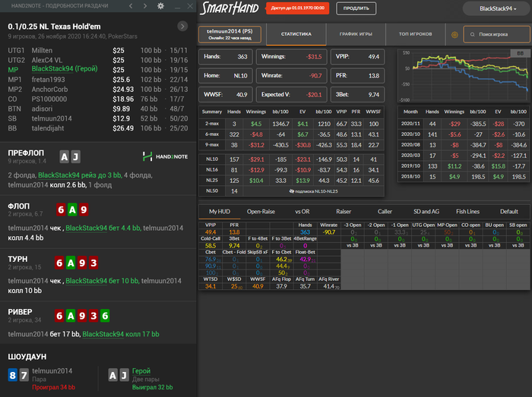
Task: Click BlackStack94 link in preflop action
Action: tap(59, 175)
